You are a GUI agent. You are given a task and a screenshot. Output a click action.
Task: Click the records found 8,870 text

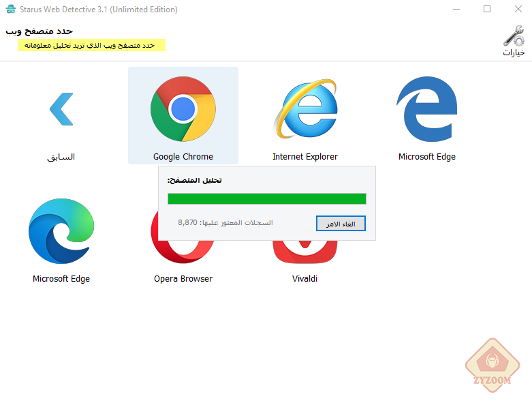pos(225,223)
